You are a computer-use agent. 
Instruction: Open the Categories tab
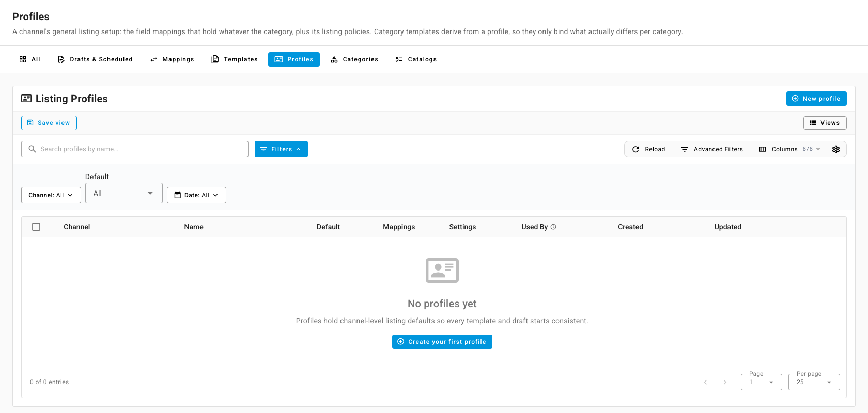click(354, 59)
